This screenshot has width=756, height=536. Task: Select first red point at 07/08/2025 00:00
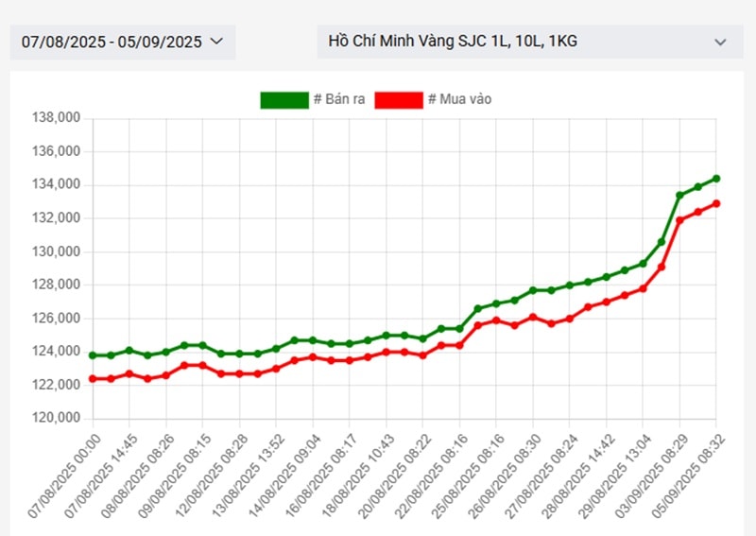coord(93,378)
